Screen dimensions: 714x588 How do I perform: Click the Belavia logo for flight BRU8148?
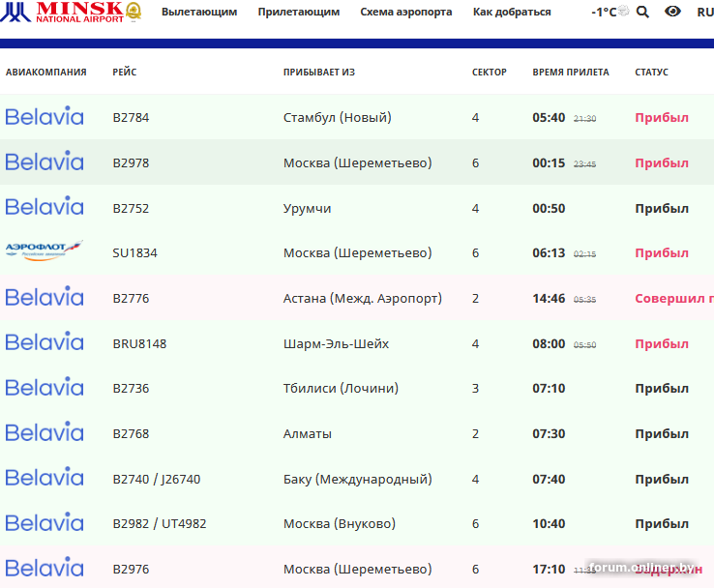(45, 341)
